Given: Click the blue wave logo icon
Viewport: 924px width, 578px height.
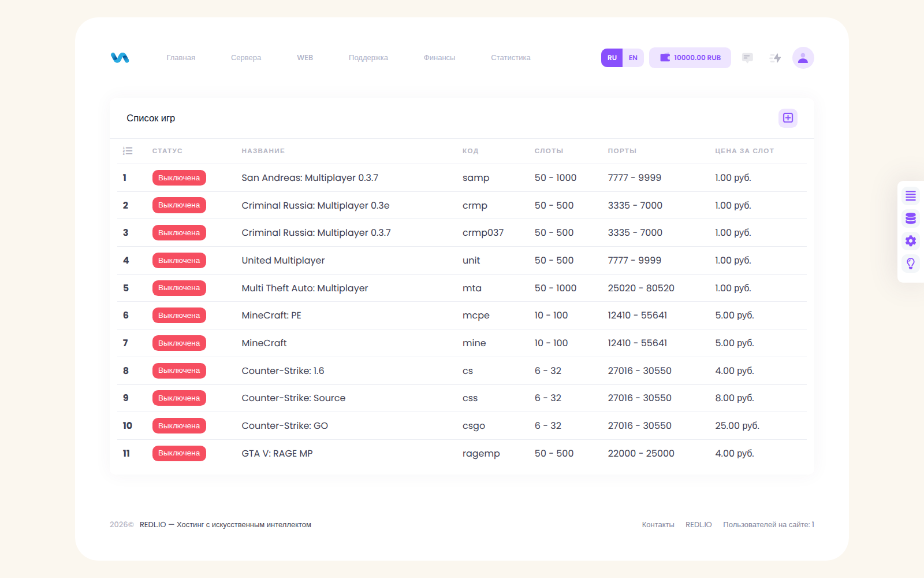Looking at the screenshot, I should point(120,58).
